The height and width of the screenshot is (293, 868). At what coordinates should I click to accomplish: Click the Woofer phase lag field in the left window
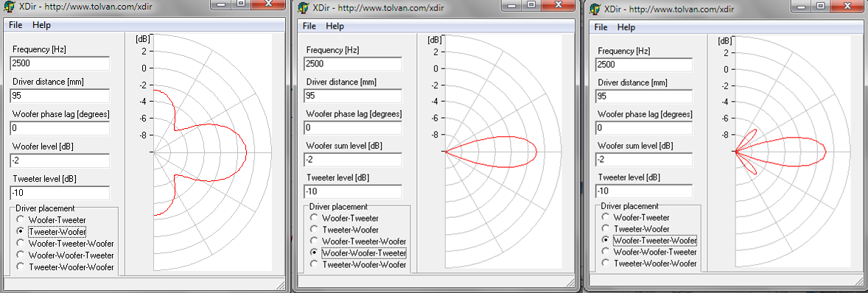point(60,128)
